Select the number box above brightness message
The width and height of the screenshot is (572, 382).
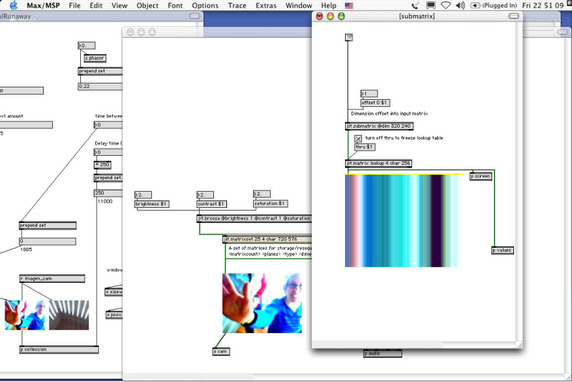(143, 195)
